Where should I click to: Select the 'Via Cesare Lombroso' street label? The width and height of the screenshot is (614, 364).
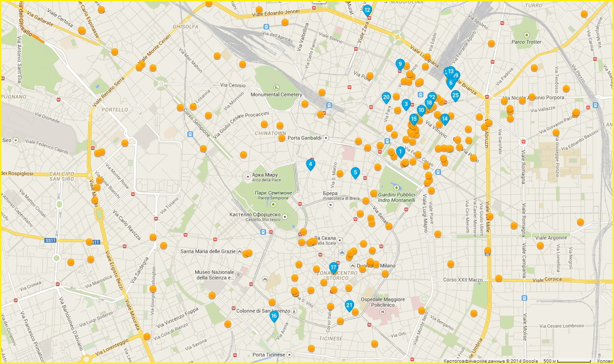(x=561, y=326)
